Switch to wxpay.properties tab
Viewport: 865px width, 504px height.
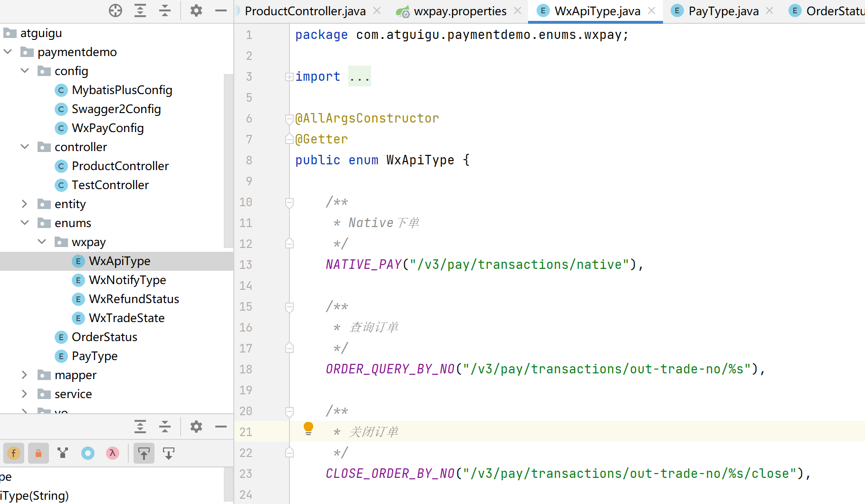[451, 11]
